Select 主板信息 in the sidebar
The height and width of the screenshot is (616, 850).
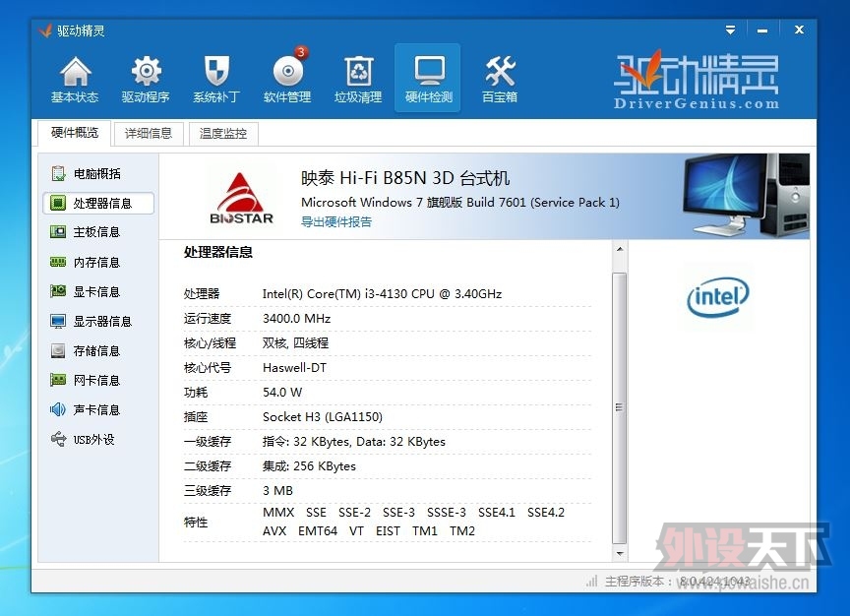coord(97,232)
